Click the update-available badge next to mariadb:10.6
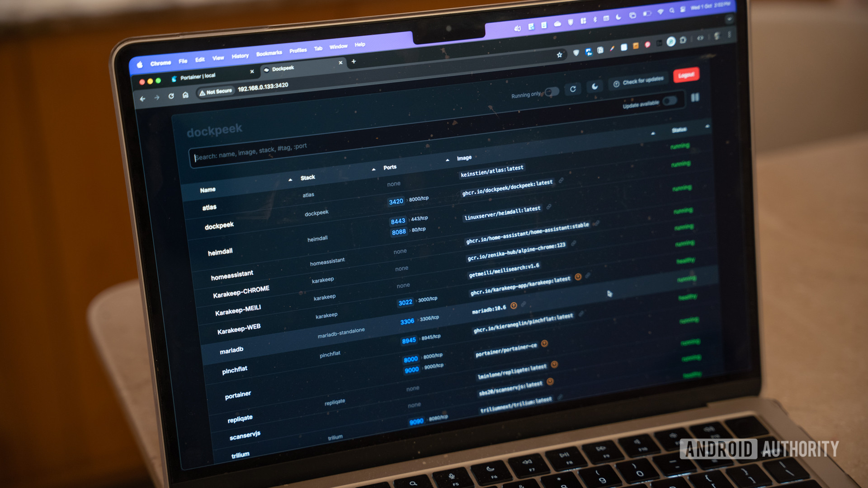The width and height of the screenshot is (868, 488). click(x=514, y=306)
